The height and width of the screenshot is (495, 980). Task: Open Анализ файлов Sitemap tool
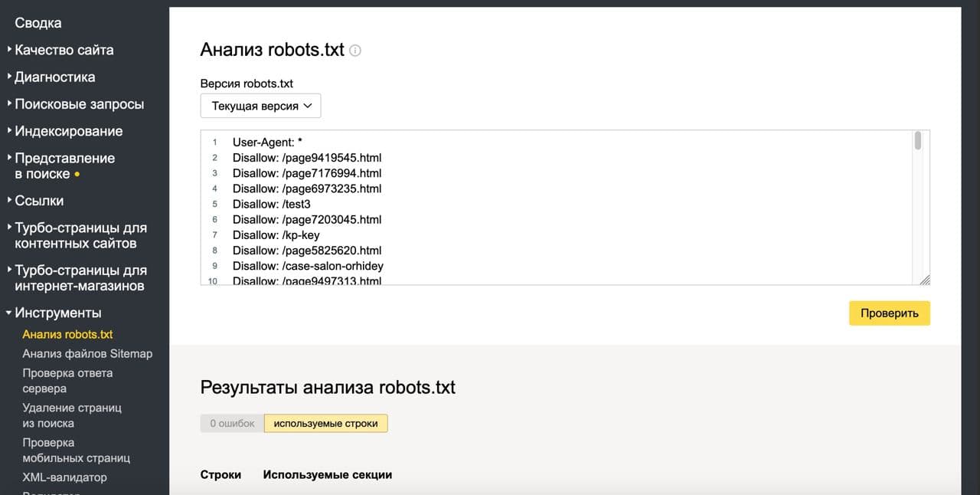(87, 353)
